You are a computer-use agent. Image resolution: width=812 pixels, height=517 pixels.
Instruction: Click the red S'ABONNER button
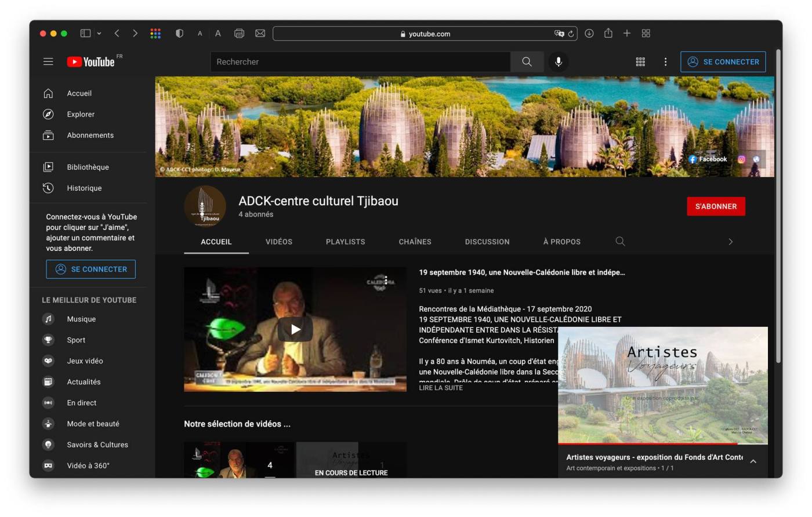point(716,206)
